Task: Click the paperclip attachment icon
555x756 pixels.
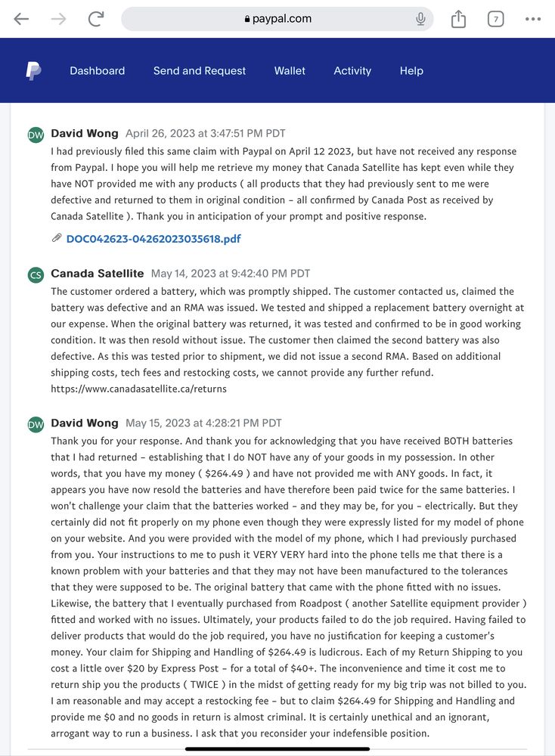Action: click(x=57, y=237)
